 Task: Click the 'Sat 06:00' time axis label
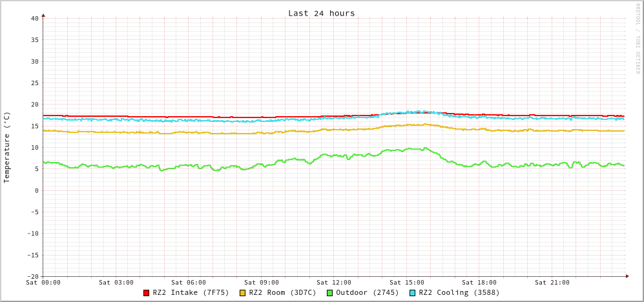[x=189, y=283]
